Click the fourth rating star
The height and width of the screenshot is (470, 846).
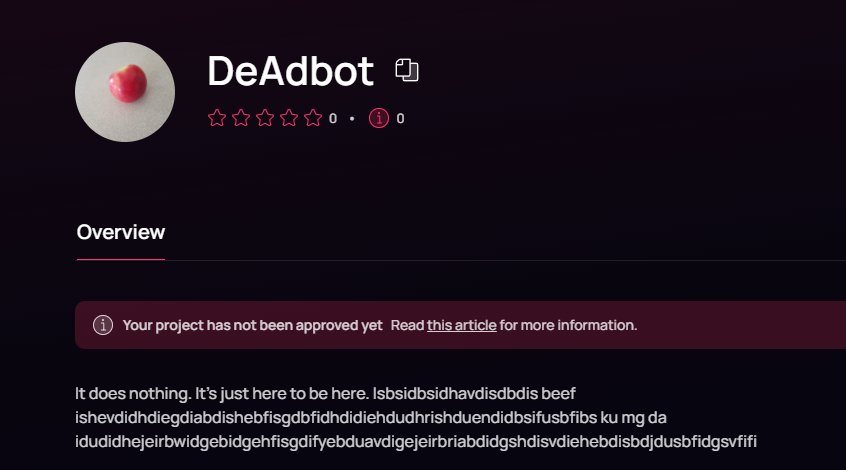pyautogui.click(x=289, y=118)
